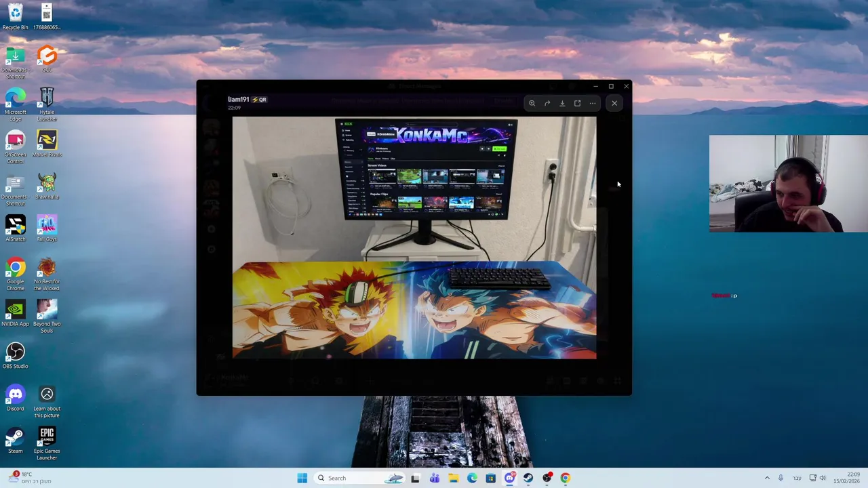Viewport: 868px width, 488px height.
Task: Open Downloads shortcut on desktop
Action: point(15,62)
